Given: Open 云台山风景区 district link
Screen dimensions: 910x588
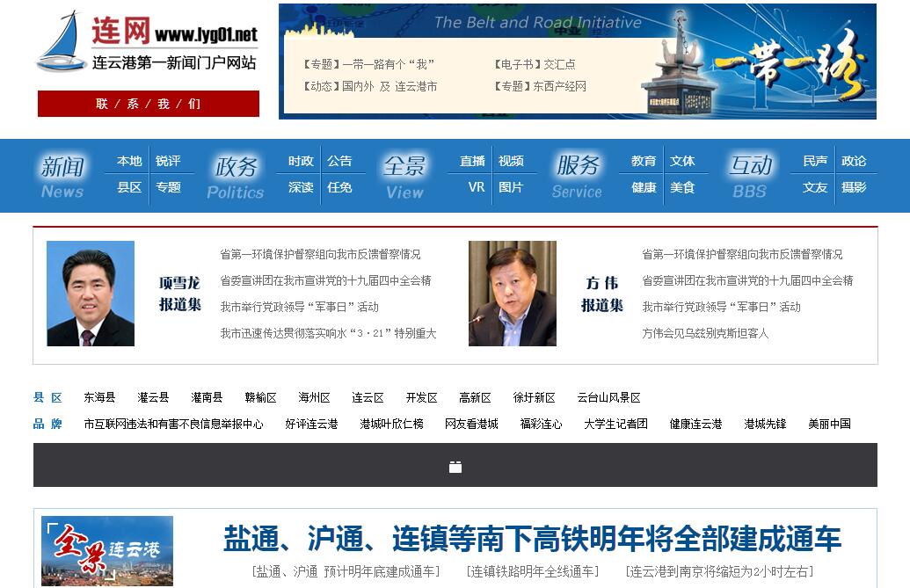Looking at the screenshot, I should (608, 397).
